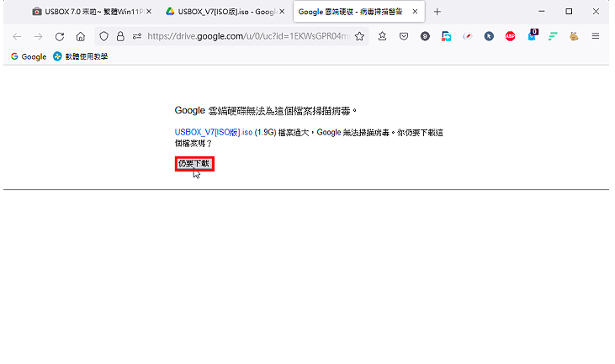Click the URL address field

click(x=248, y=36)
